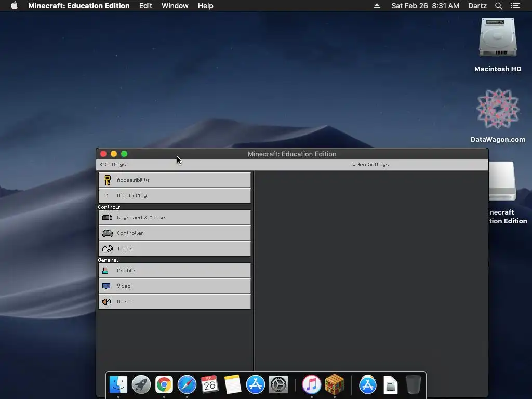Click the keyboard and mouse icon
Image resolution: width=532 pixels, height=399 pixels.
pos(107,218)
